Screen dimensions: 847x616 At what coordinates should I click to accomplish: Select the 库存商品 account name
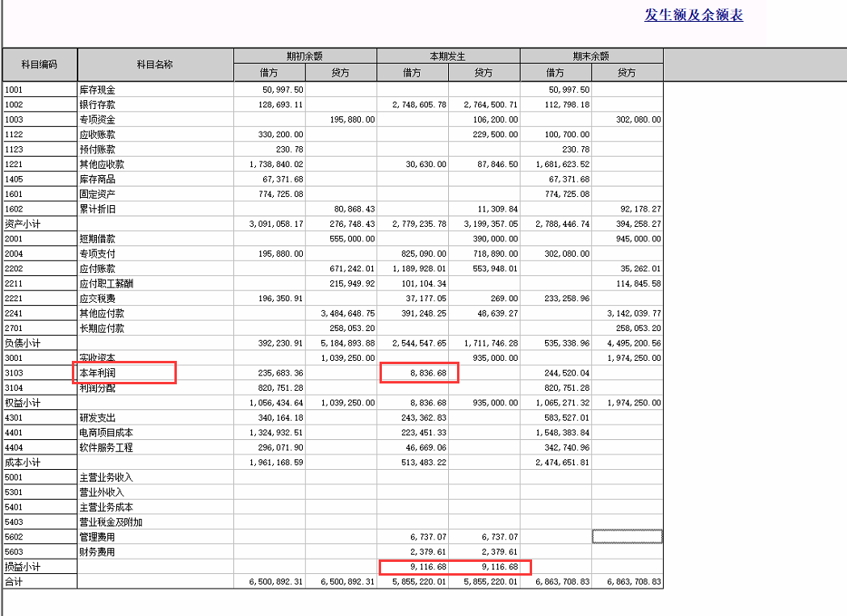pos(97,179)
